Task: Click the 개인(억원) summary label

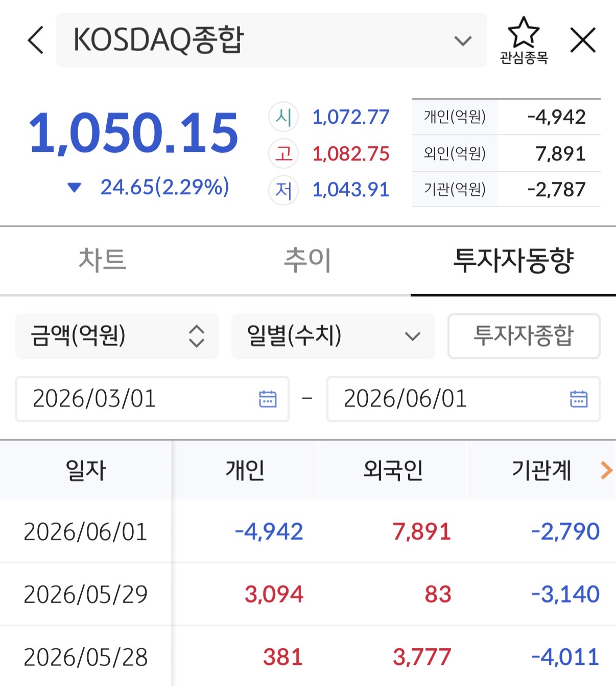Action: click(x=455, y=117)
